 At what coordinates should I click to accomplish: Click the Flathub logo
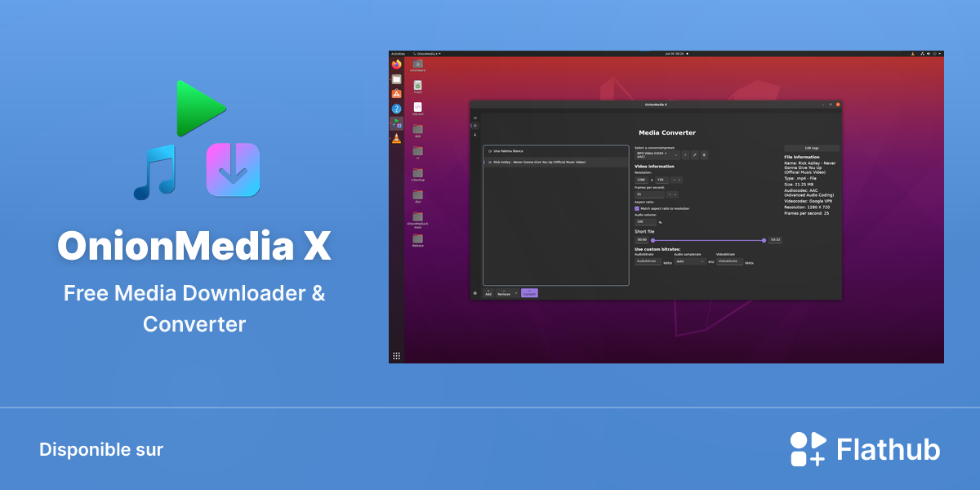click(x=865, y=449)
